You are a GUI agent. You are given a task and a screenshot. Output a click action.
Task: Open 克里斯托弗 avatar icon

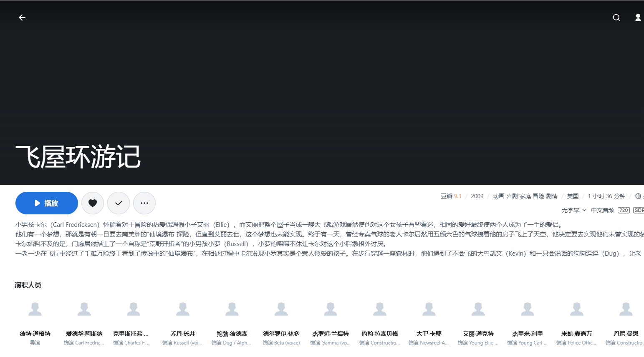(134, 309)
